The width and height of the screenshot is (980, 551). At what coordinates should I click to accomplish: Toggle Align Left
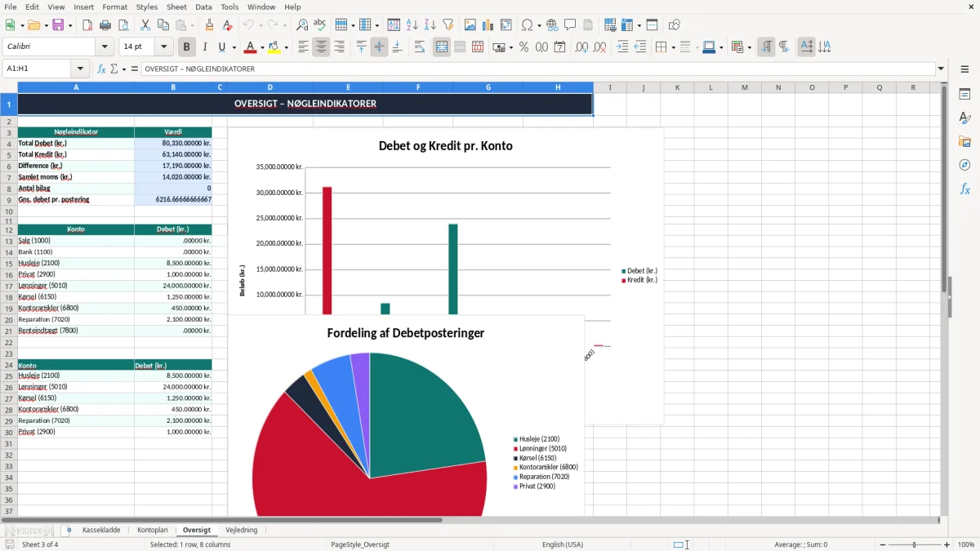303,47
